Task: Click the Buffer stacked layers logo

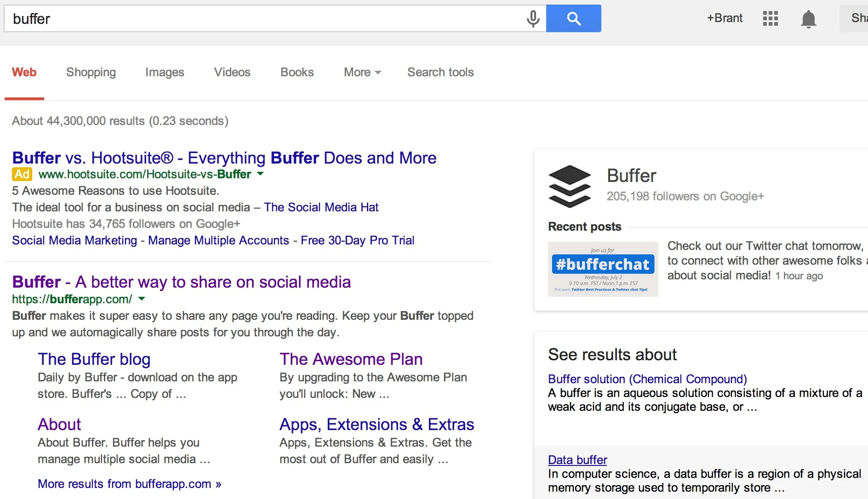Action: coord(570,186)
